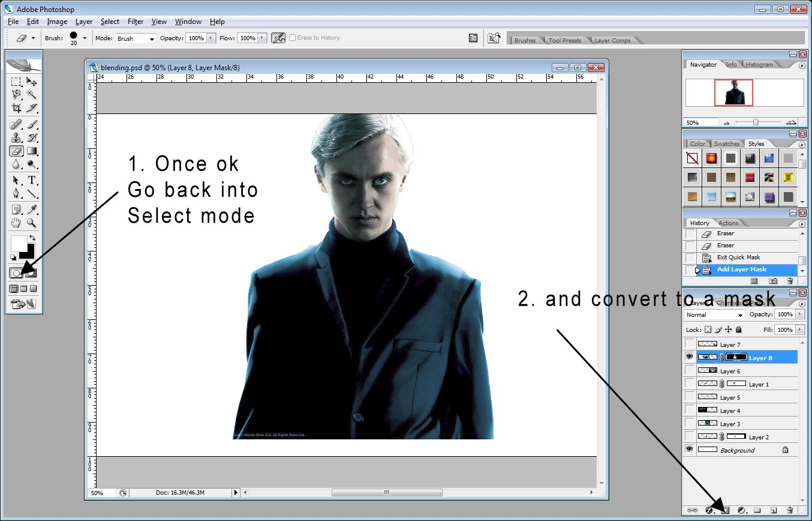
Task: Select the Zoom tool
Action: coord(32,223)
